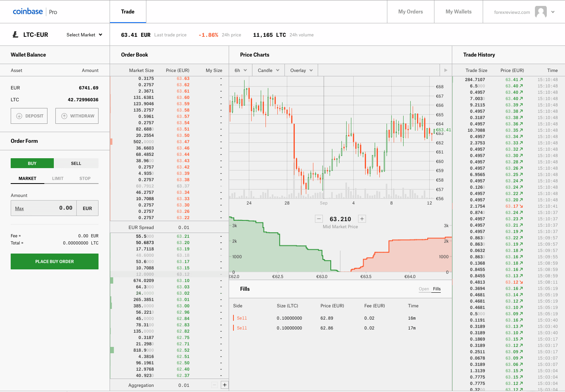
Task: Click the 11,165 LTC 24h volume
Action: [269, 35]
